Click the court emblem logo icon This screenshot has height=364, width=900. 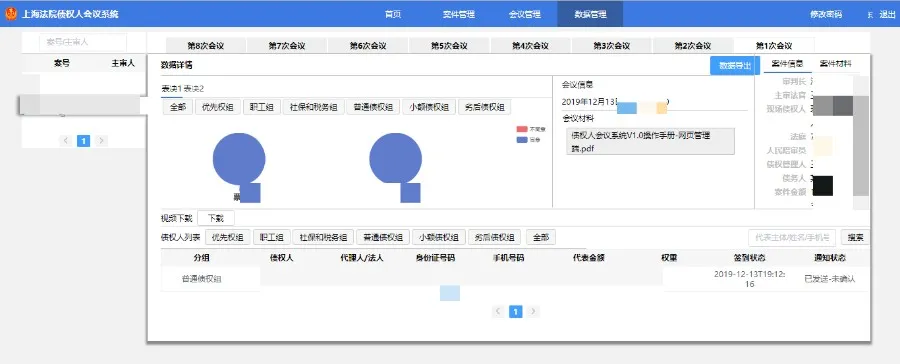point(11,14)
